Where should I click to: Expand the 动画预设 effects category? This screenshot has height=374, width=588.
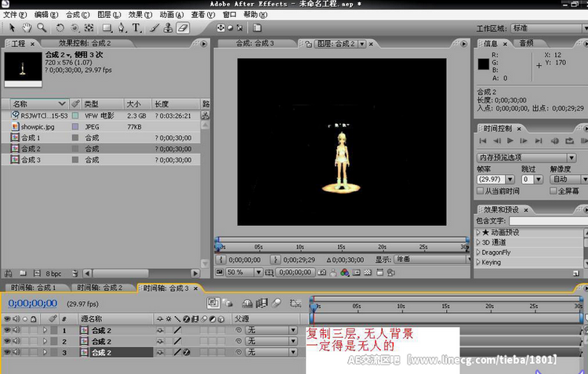(478, 233)
